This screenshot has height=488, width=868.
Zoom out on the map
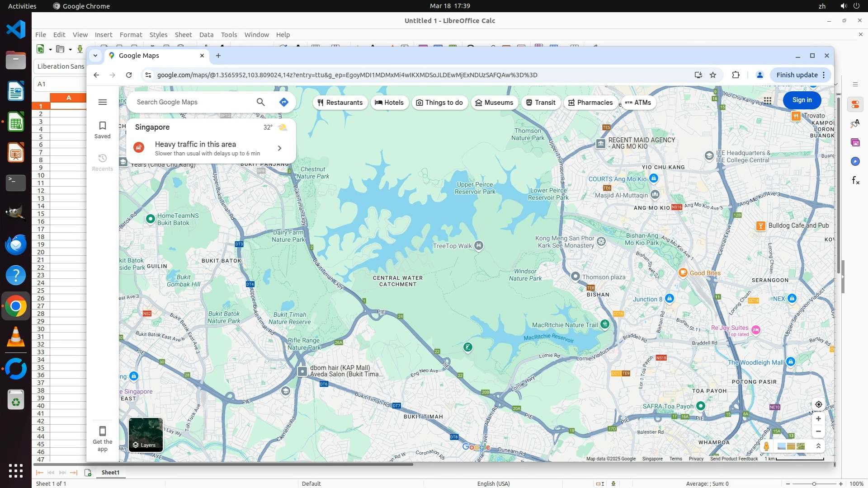click(x=818, y=431)
